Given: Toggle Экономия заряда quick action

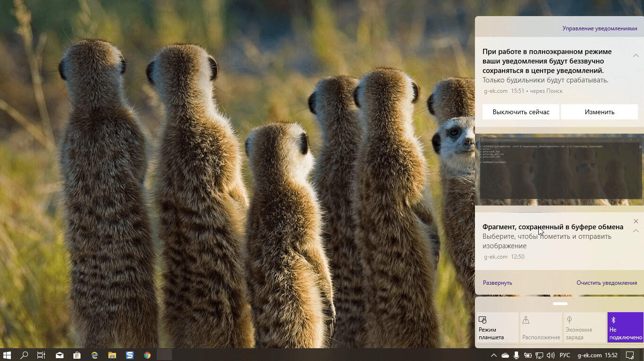Looking at the screenshot, I should coord(585,327).
